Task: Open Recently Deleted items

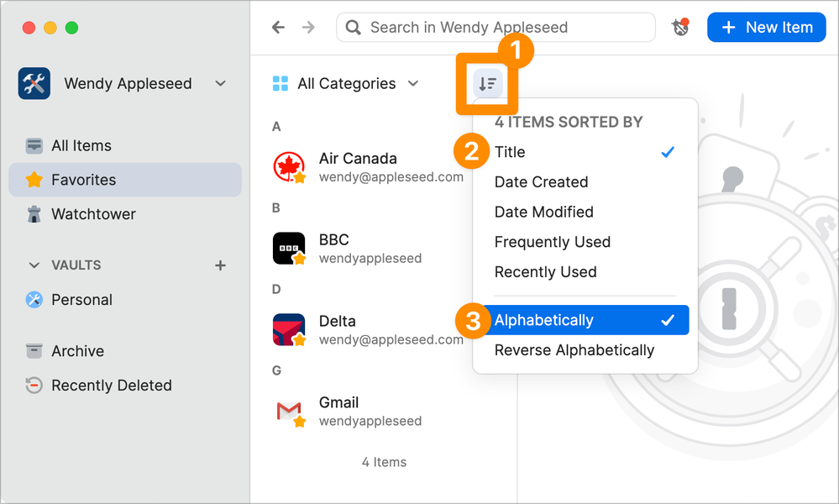Action: click(111, 386)
